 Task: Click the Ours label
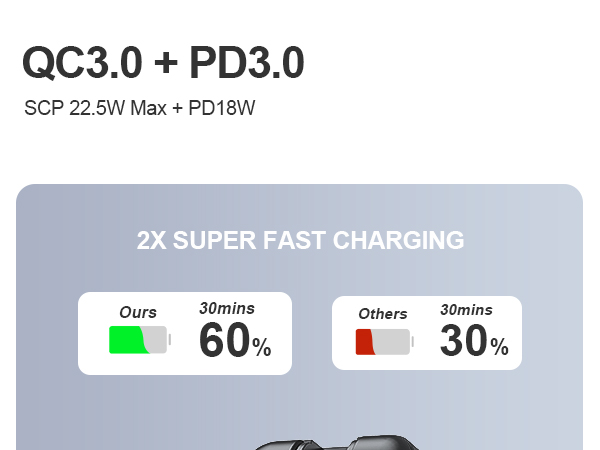[138, 313]
